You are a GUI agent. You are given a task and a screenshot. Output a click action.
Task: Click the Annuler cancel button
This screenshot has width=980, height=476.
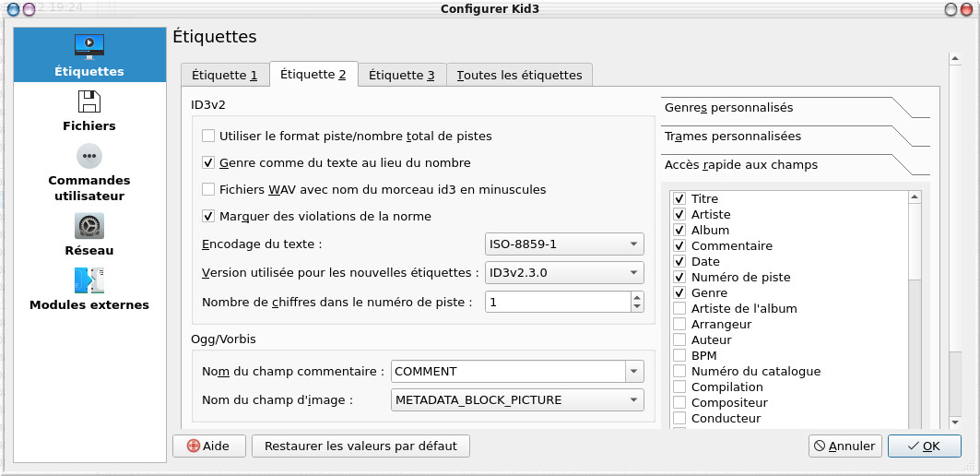point(845,446)
